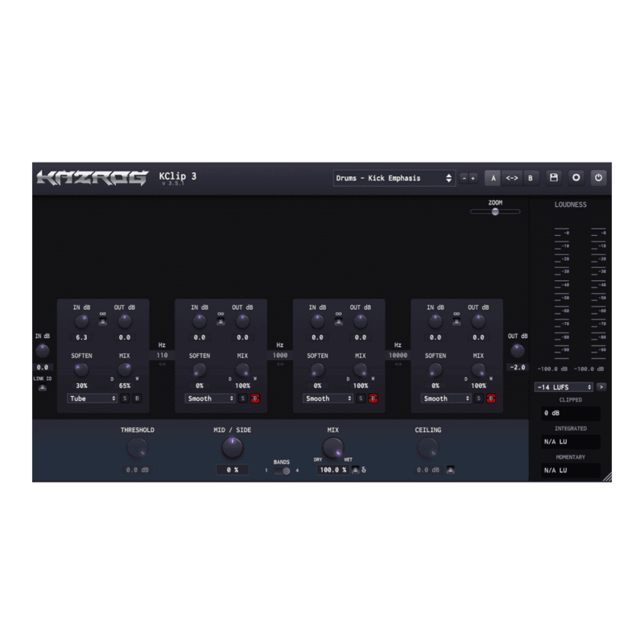Click the master OUT dB knob
The image size is (644, 644).
tap(518, 351)
